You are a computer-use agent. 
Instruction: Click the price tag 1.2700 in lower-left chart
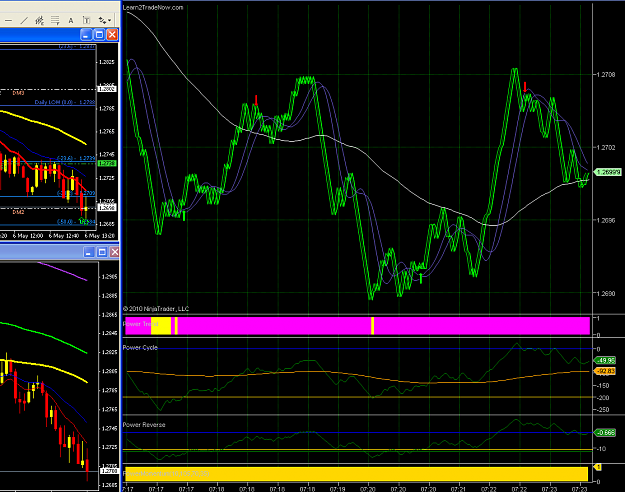tap(108, 471)
